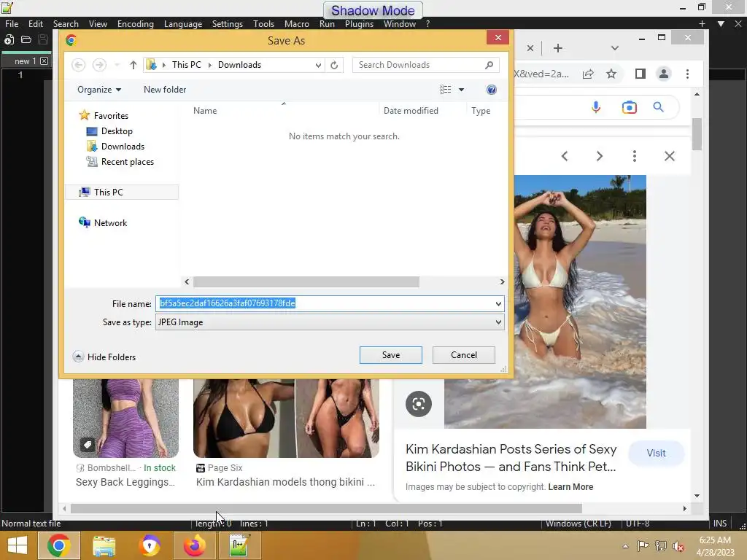Search by image with Google Lens camera
This screenshot has width=747, height=560.
pyautogui.click(x=630, y=108)
